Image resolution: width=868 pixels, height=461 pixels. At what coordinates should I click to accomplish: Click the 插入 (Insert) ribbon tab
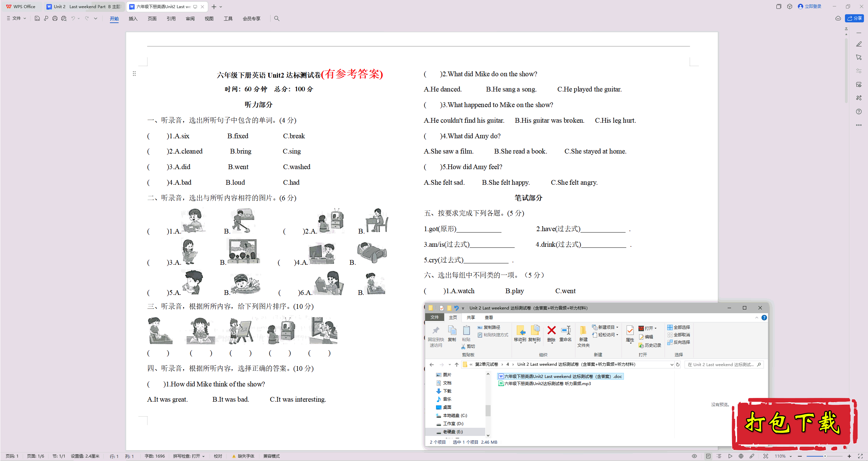click(133, 18)
